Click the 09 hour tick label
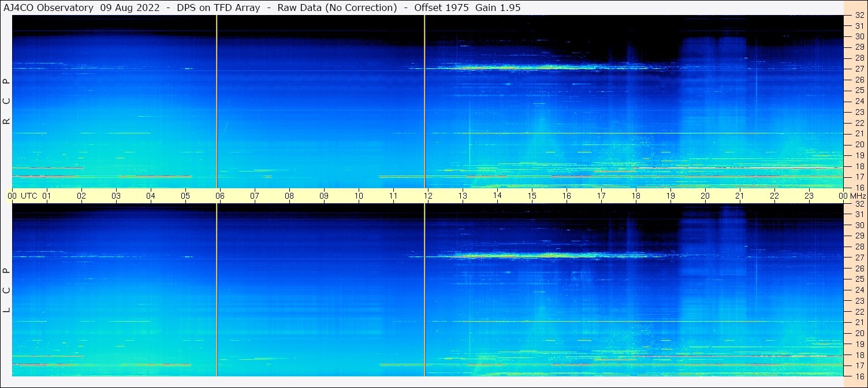Viewport: 868px width, 388px height. 324,196
